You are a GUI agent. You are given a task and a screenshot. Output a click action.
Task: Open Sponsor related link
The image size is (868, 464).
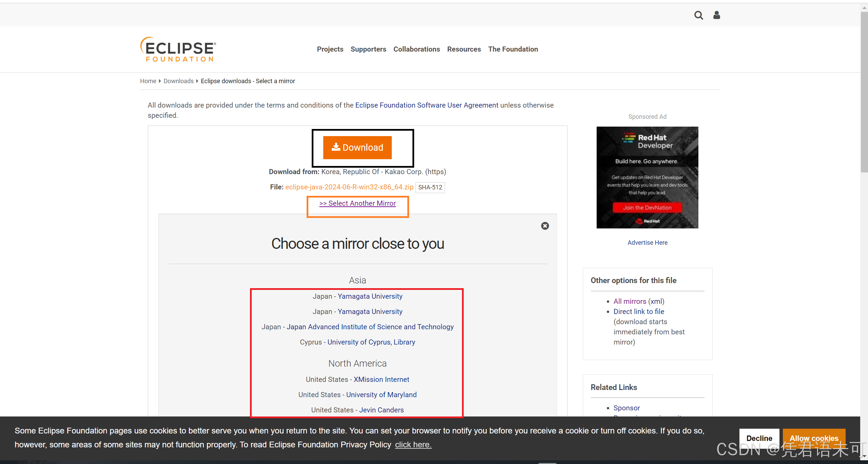tap(626, 408)
